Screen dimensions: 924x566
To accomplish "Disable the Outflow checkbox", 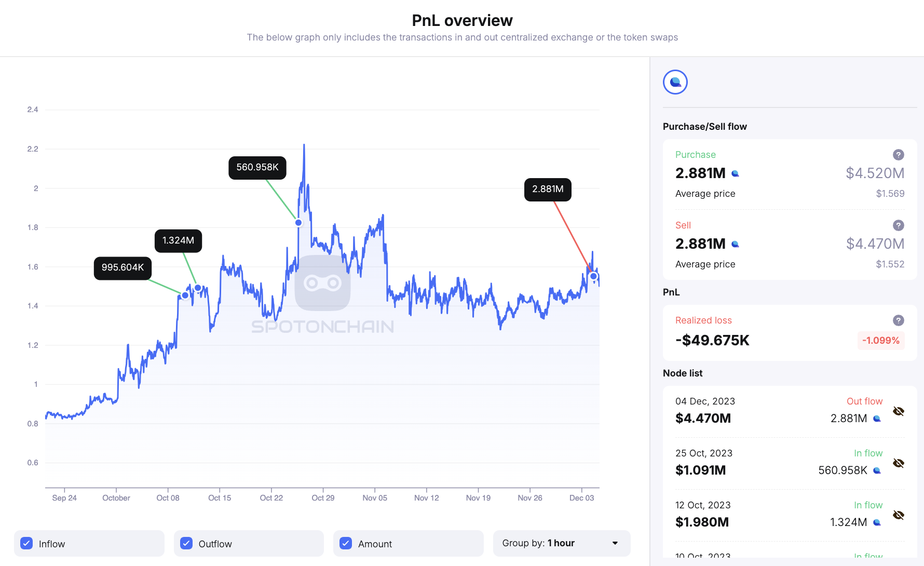I will (186, 543).
